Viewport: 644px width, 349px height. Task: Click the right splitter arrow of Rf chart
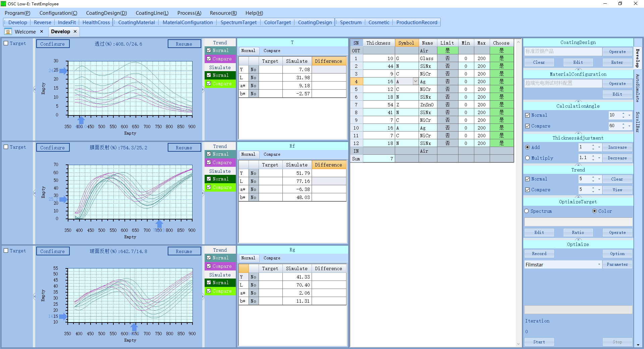point(203,193)
